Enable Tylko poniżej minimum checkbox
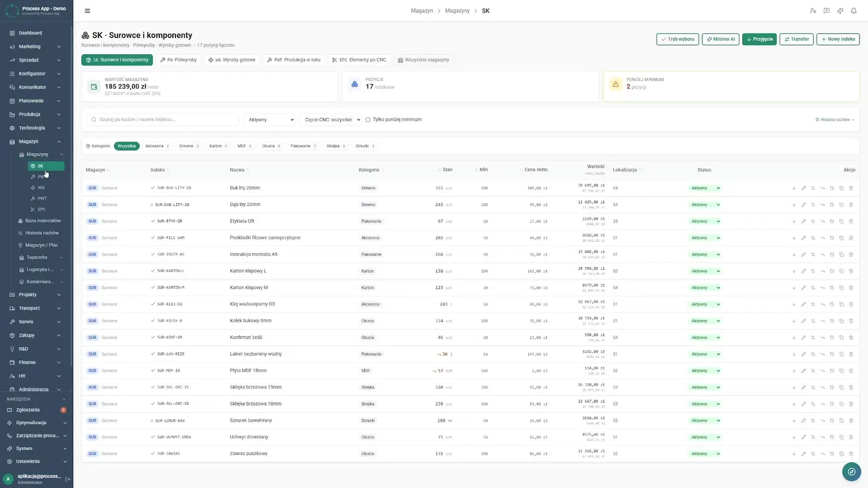Viewport: 868px width, 488px height. 368,120
